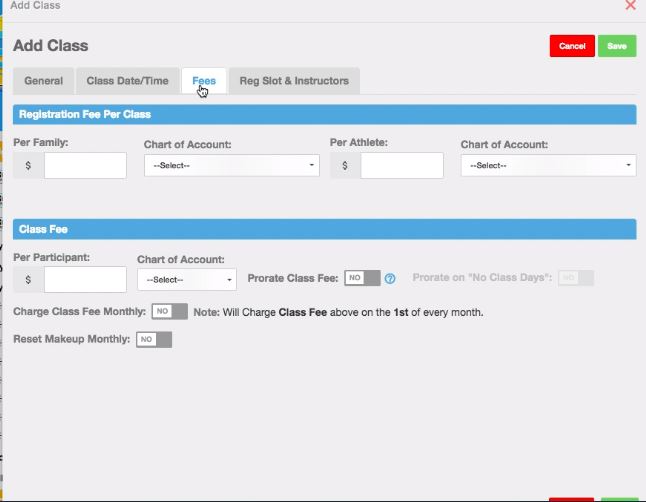Image resolution: width=646 pixels, height=502 pixels.
Task: Focus the Per Athlete amount field
Action: click(402, 165)
